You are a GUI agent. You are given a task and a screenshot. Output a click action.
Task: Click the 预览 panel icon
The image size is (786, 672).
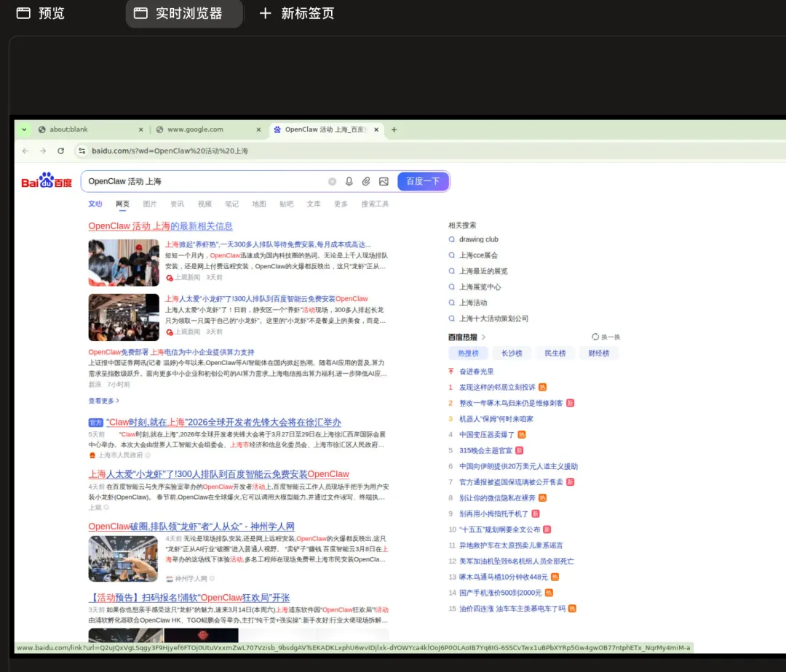pos(23,14)
